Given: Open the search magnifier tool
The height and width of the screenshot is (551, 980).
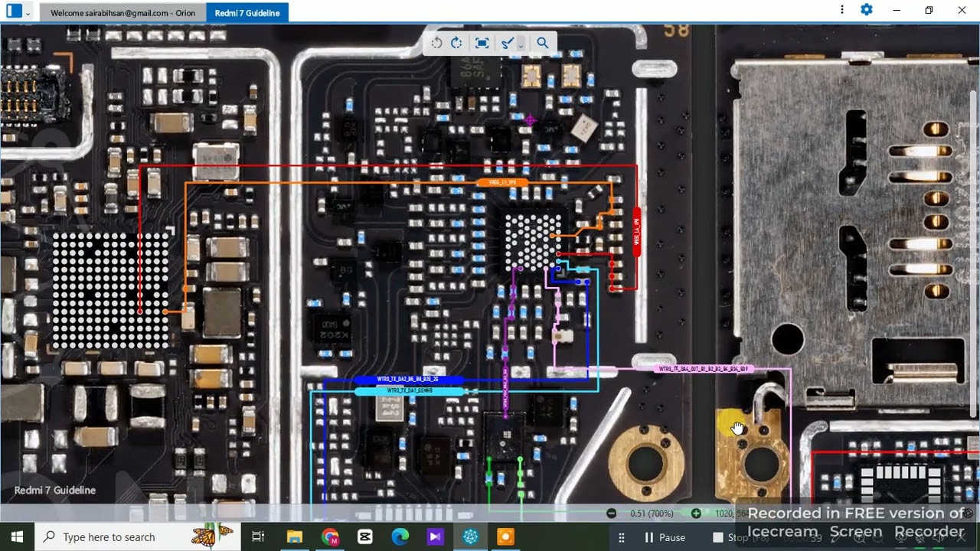Looking at the screenshot, I should coord(543,43).
